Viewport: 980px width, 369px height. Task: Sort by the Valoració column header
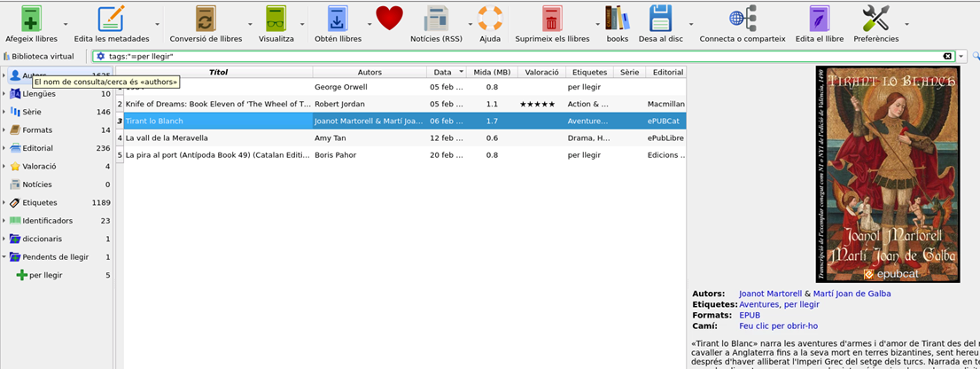(x=541, y=72)
